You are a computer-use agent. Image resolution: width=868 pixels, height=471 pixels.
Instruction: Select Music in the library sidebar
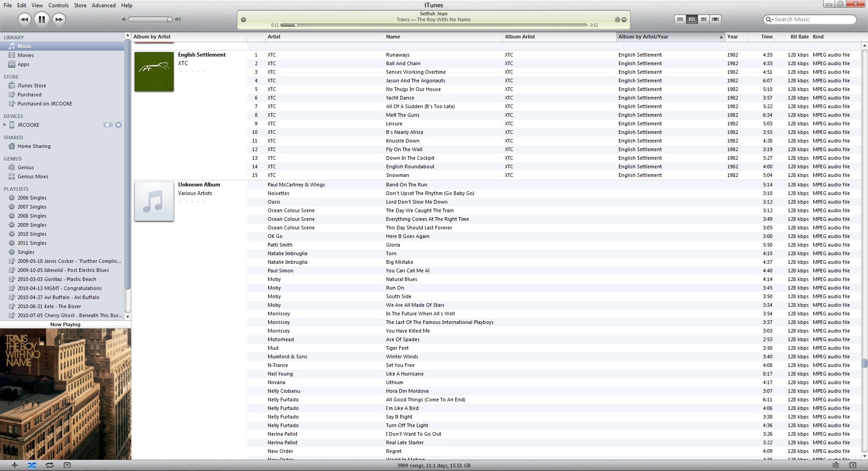pos(62,46)
